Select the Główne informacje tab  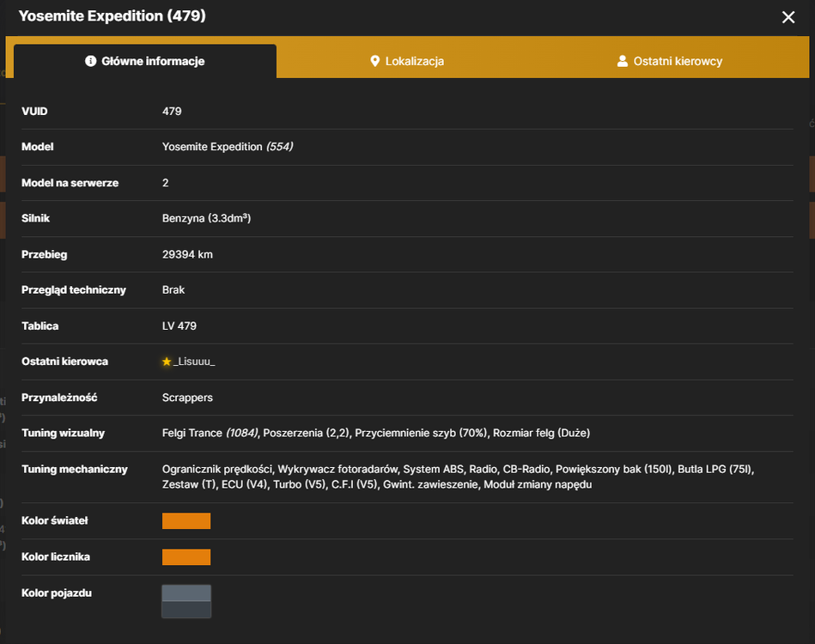click(145, 61)
